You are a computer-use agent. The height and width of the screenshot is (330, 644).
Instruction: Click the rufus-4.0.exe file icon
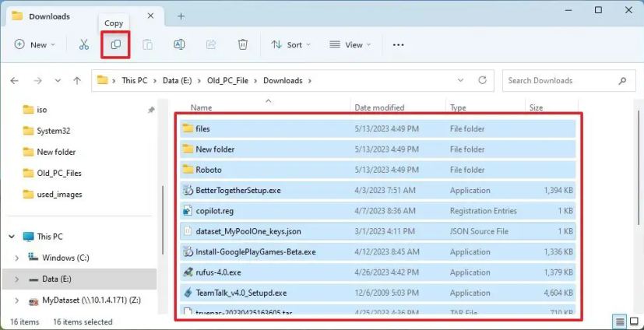pos(188,272)
